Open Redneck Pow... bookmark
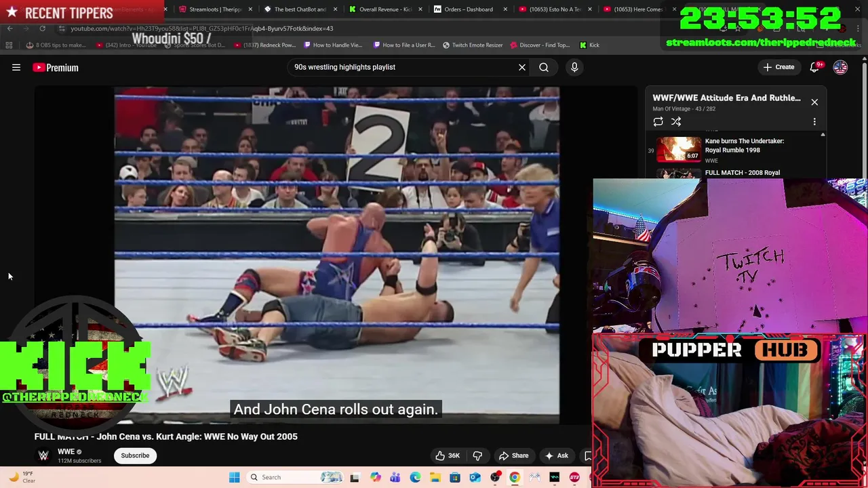 pyautogui.click(x=265, y=45)
